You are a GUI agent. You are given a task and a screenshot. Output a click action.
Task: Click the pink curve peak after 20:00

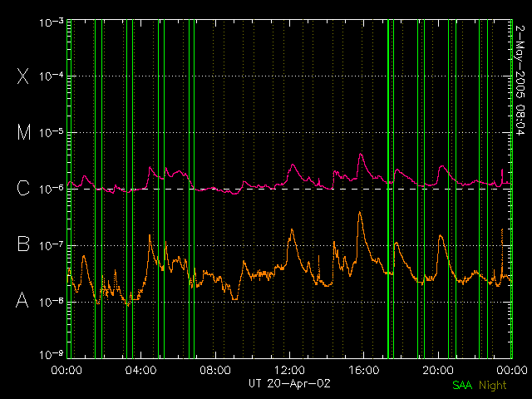coord(441,166)
